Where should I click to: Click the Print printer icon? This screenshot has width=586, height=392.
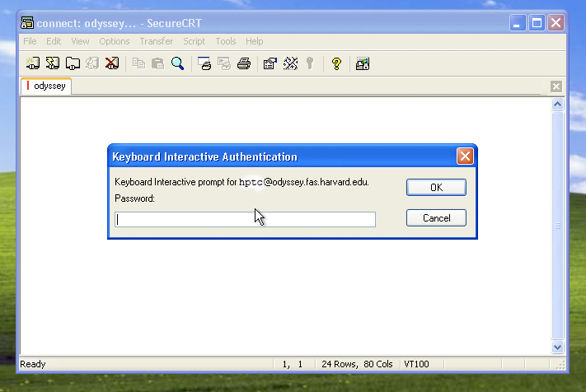click(244, 63)
